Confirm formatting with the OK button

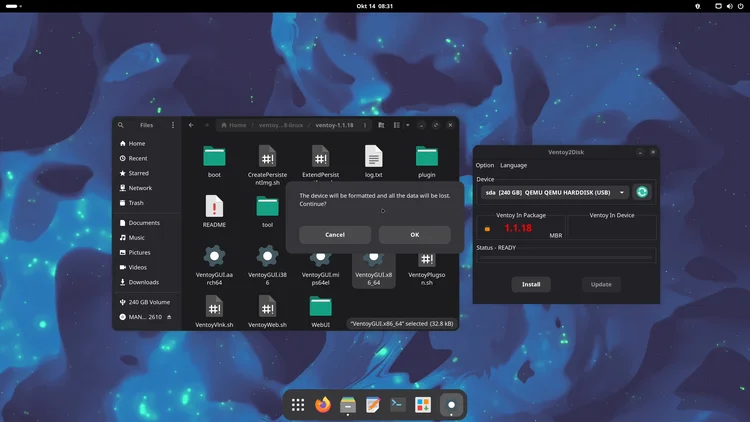(414, 234)
